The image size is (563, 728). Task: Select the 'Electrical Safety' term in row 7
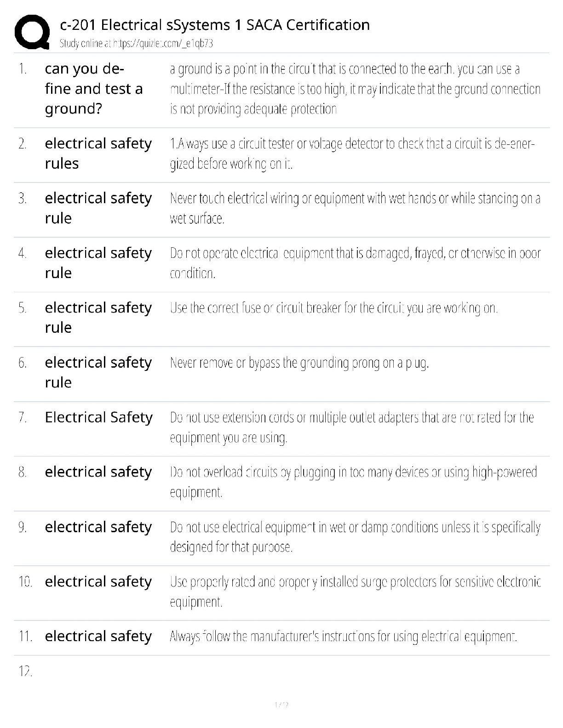coord(98,417)
